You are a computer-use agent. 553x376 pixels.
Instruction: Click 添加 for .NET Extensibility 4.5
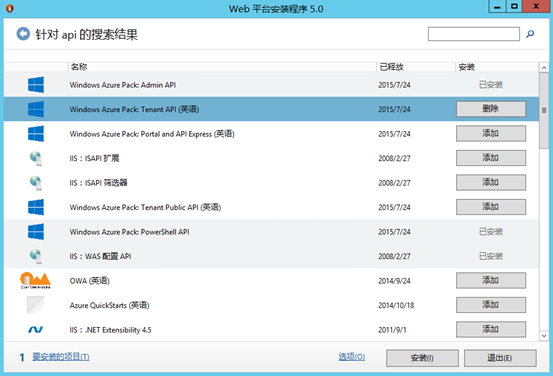pyautogui.click(x=491, y=329)
